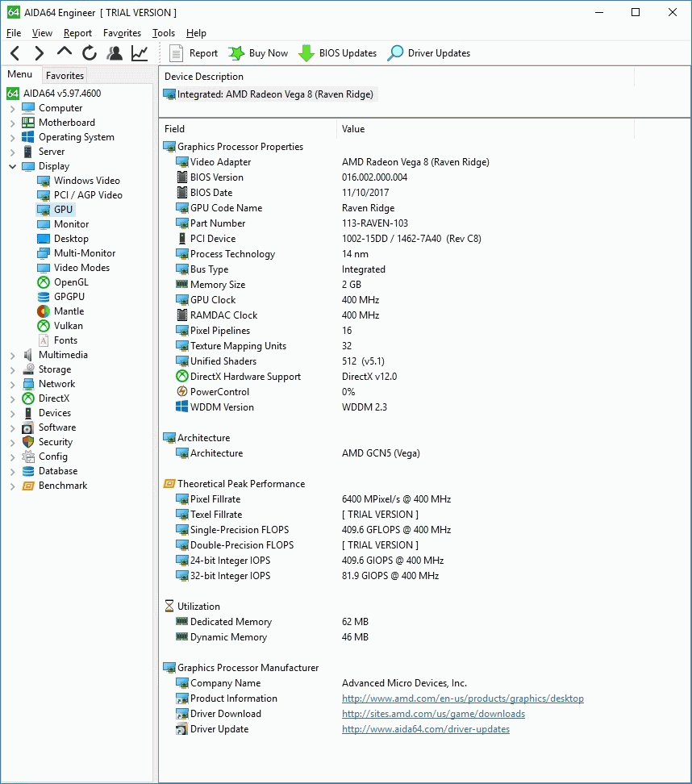Click the user-silhouette toolbar icon
692x784 pixels.
pos(115,53)
